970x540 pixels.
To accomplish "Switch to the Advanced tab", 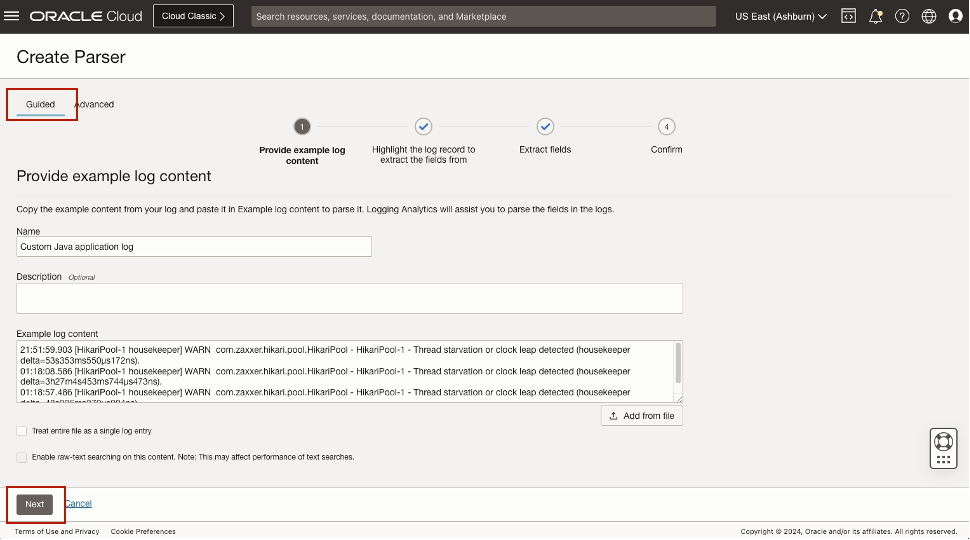I will [94, 105].
